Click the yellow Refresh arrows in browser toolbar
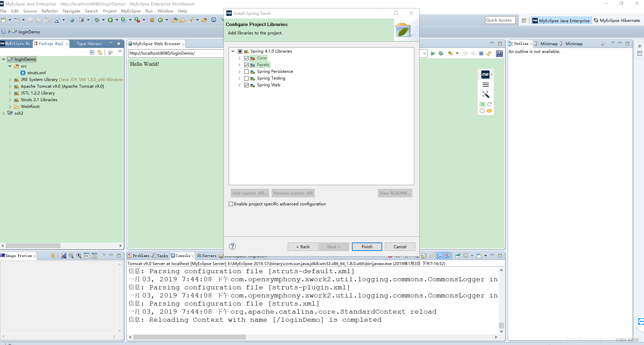Image resolution: width=644 pixels, height=345 pixels. click(x=489, y=53)
